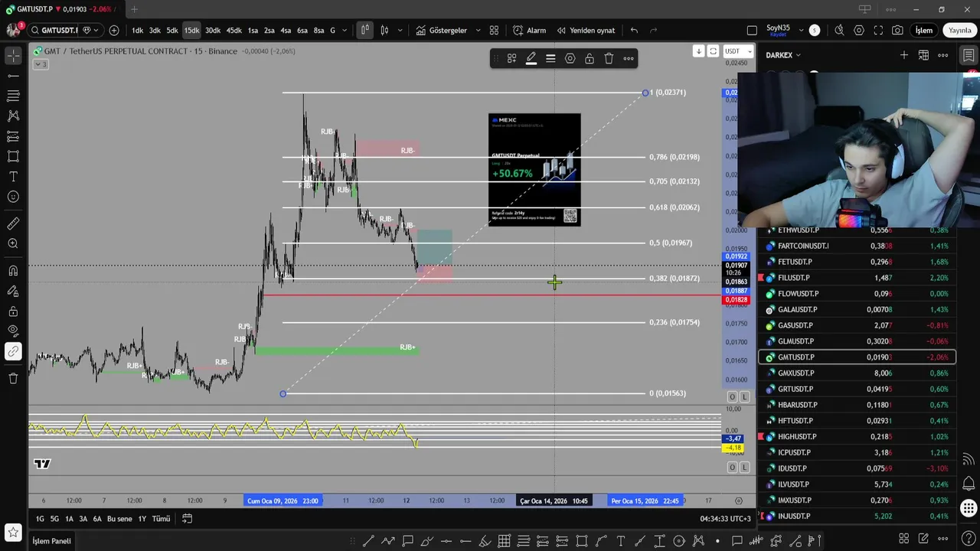Screen dimensions: 980x551
Task: Open watchlist advanced view table icon
Action: point(923,55)
